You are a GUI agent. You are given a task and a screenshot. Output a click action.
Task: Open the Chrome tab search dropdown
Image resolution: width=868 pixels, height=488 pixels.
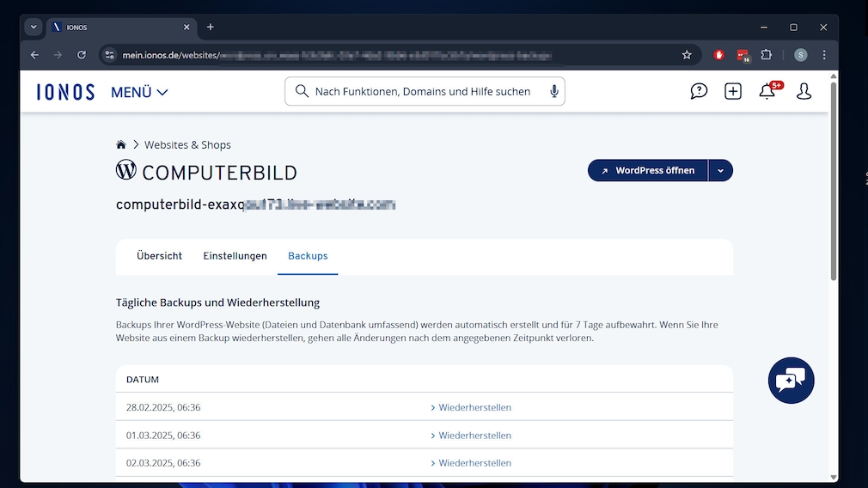(x=34, y=27)
